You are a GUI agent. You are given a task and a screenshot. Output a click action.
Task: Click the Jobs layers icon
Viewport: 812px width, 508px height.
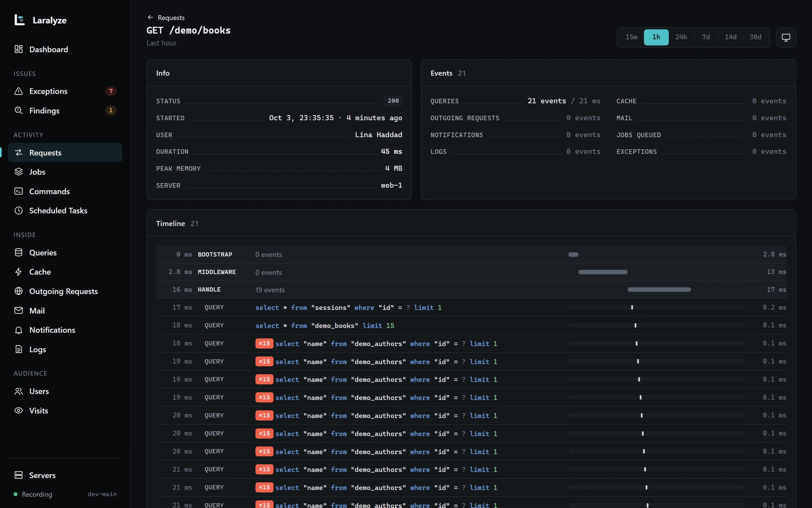click(18, 172)
